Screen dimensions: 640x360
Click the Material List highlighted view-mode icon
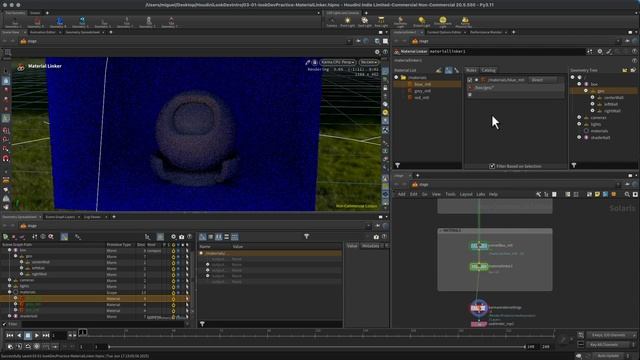pyautogui.click(x=448, y=70)
